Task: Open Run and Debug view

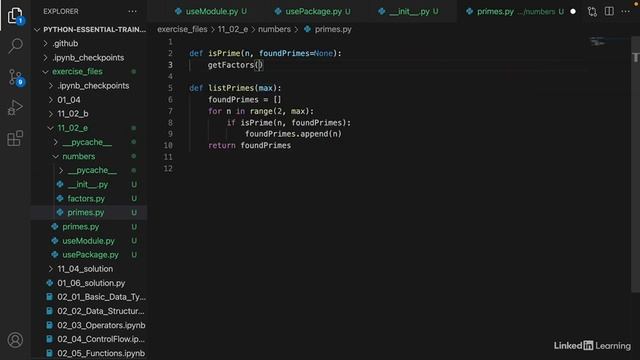Action: tap(15, 108)
